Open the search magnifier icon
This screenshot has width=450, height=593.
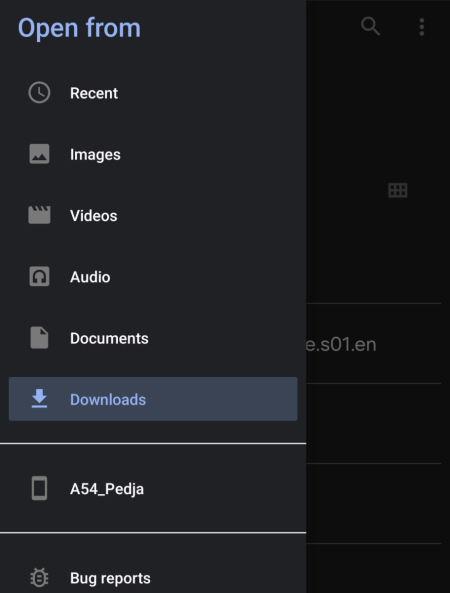[x=370, y=26]
